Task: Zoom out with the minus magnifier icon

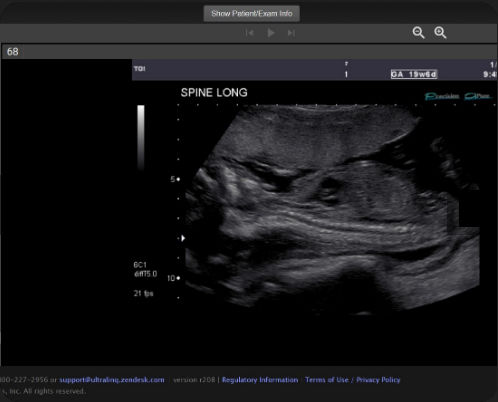Action: click(418, 33)
